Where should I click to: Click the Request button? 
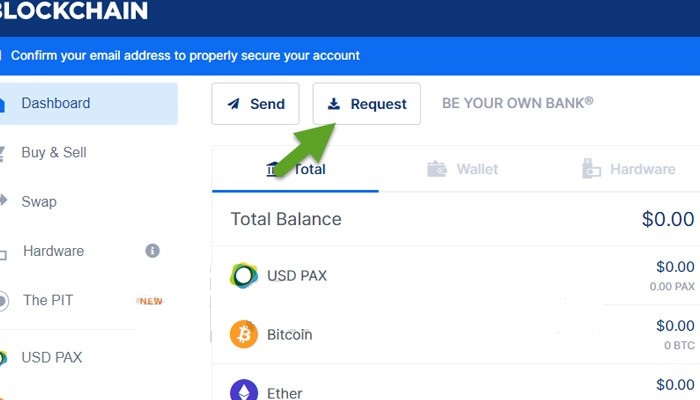pyautogui.click(x=367, y=104)
